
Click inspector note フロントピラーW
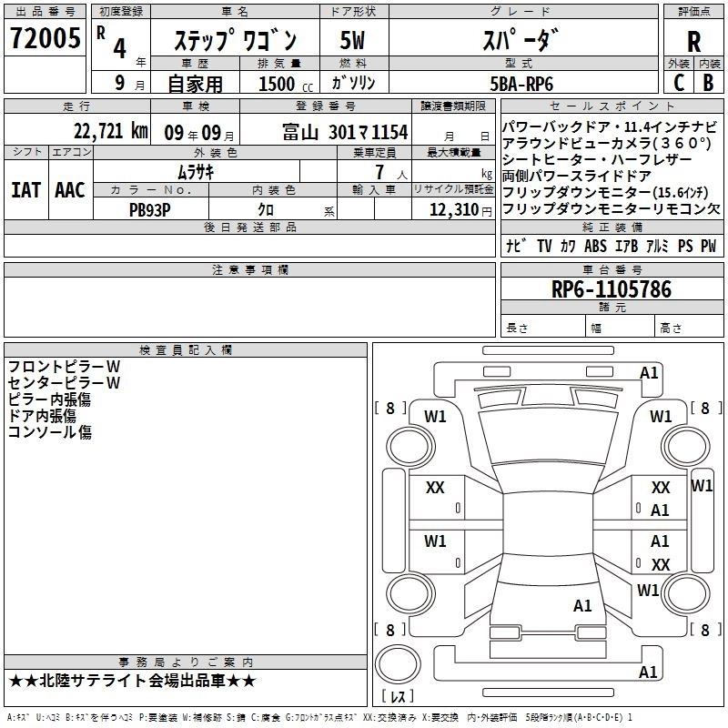(x=64, y=367)
